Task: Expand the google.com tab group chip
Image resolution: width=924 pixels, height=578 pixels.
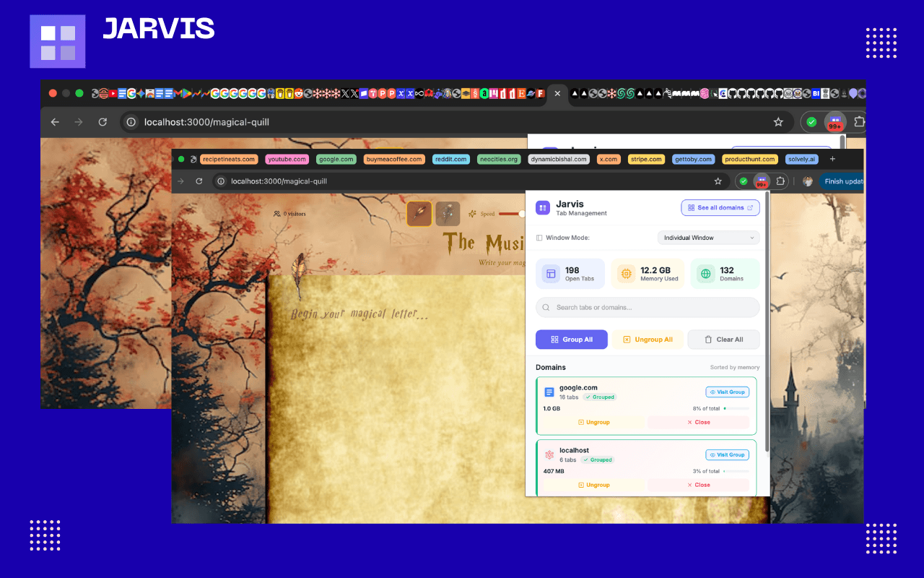Action: pos(336,159)
